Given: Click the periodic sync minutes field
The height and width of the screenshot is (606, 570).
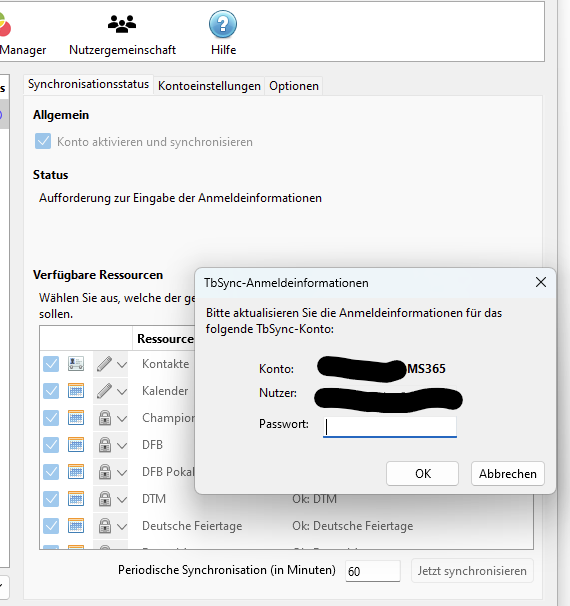Looking at the screenshot, I should [373, 571].
